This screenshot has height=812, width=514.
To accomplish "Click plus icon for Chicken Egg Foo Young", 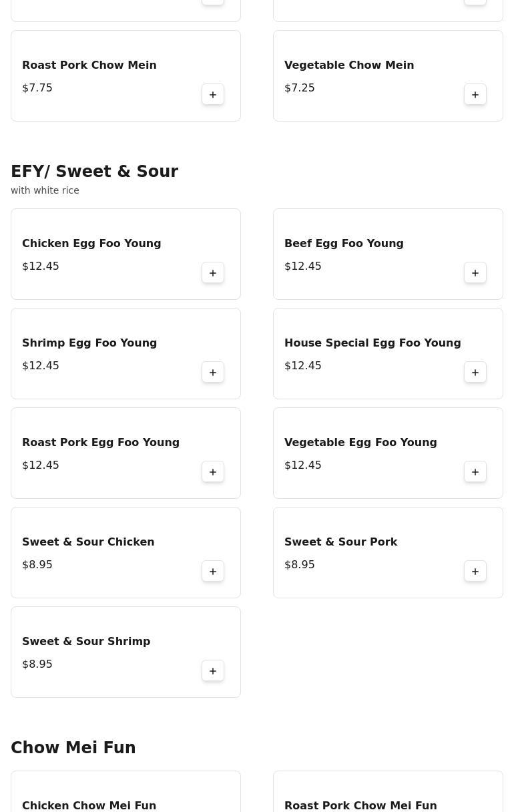I will coord(213,273).
